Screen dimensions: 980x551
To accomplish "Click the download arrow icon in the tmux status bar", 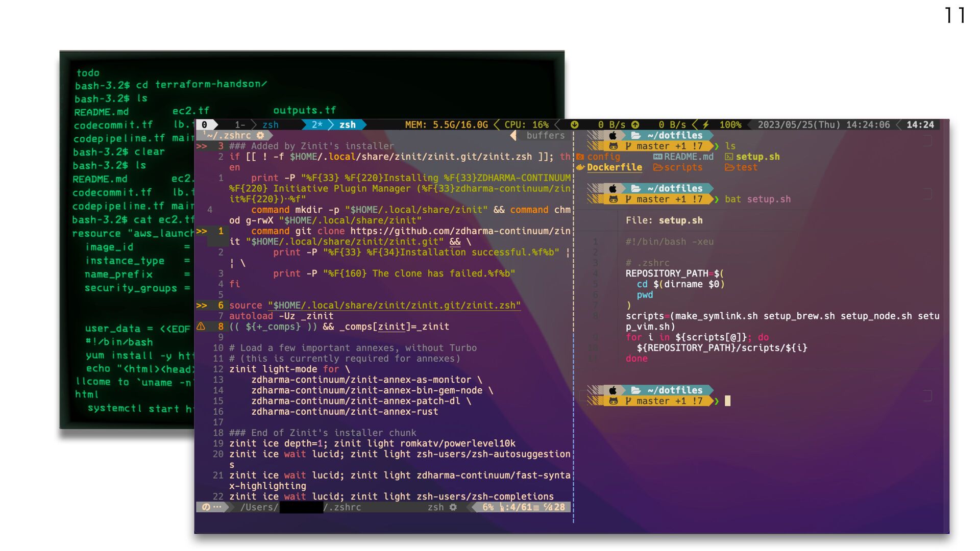I will (574, 124).
